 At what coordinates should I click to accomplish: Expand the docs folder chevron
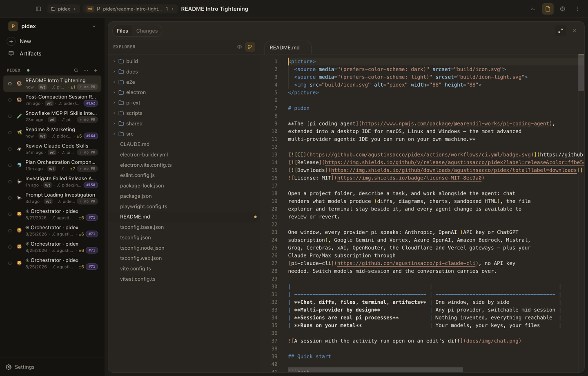point(114,72)
